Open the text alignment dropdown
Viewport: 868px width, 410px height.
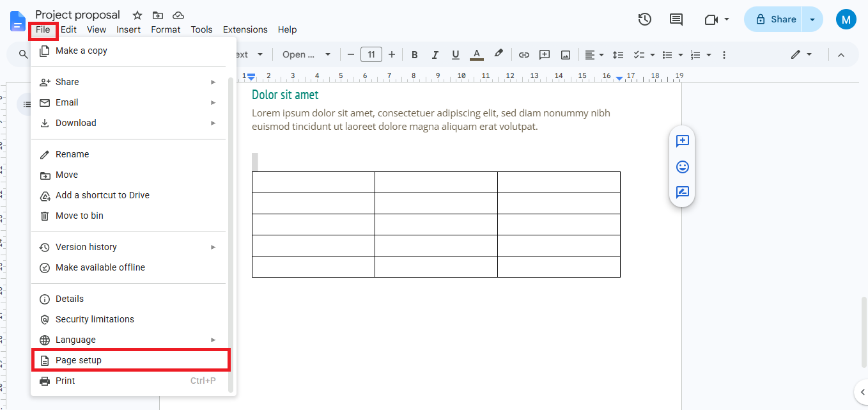pos(594,55)
